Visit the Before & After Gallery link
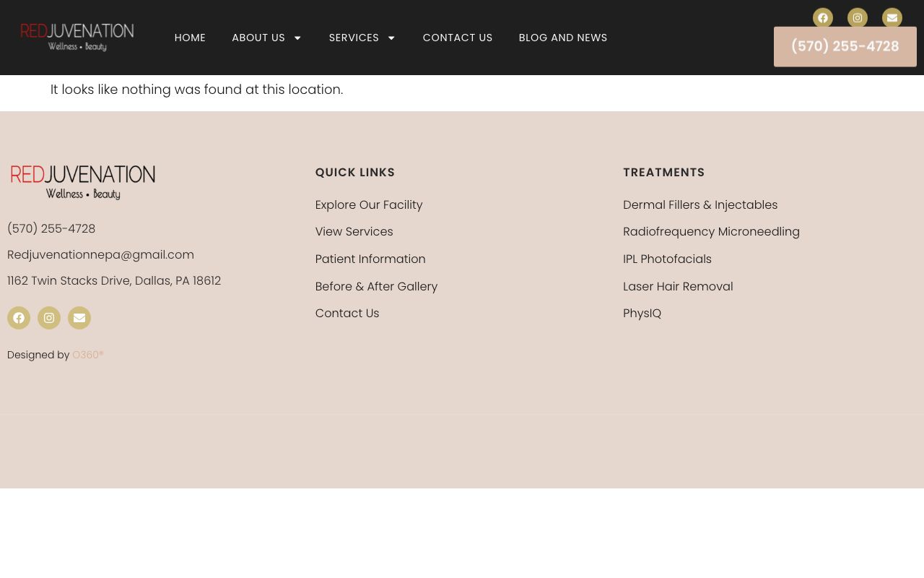The height and width of the screenshot is (578, 924). click(376, 286)
